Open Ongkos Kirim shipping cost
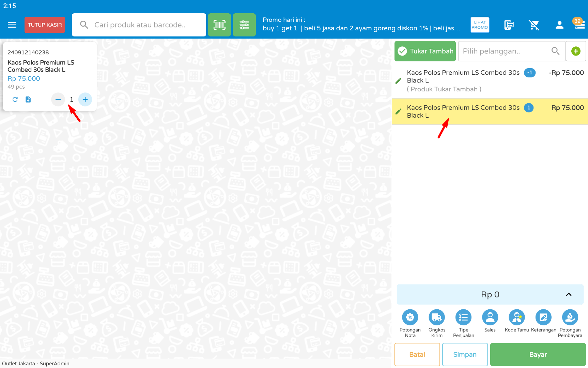The width and height of the screenshot is (588, 368). tap(437, 323)
